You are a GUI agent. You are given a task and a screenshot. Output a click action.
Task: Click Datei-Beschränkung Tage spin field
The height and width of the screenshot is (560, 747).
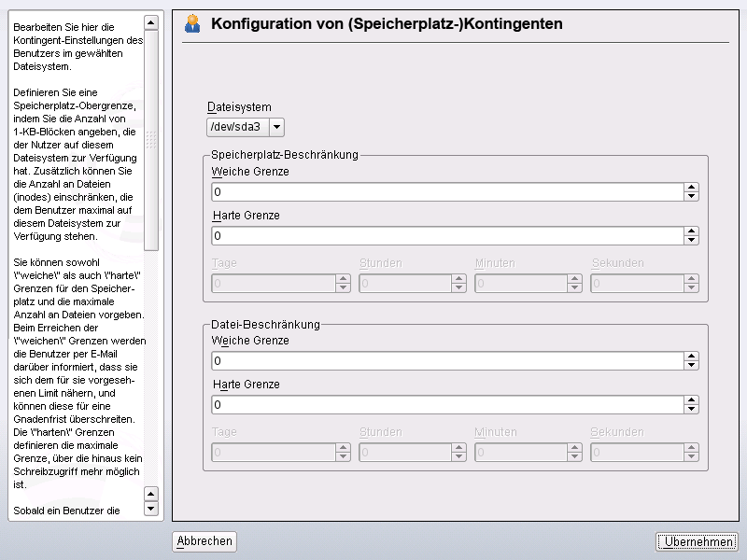tap(274, 453)
